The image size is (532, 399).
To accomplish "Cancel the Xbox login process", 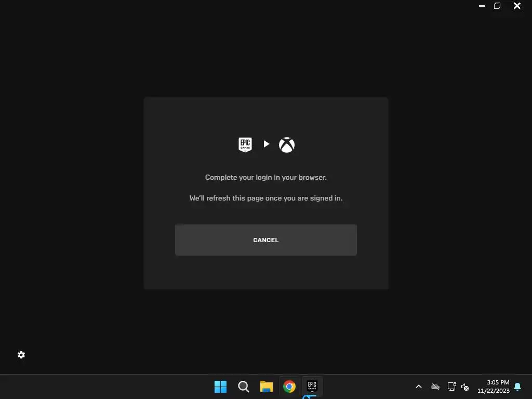I will pyautogui.click(x=265, y=240).
